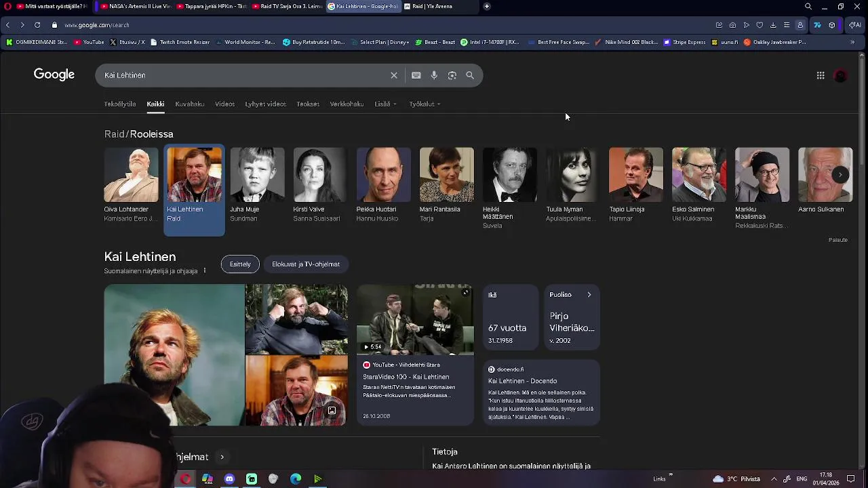Open Twitch Emote Resizer bookmark
The image size is (868, 488).
click(180, 42)
